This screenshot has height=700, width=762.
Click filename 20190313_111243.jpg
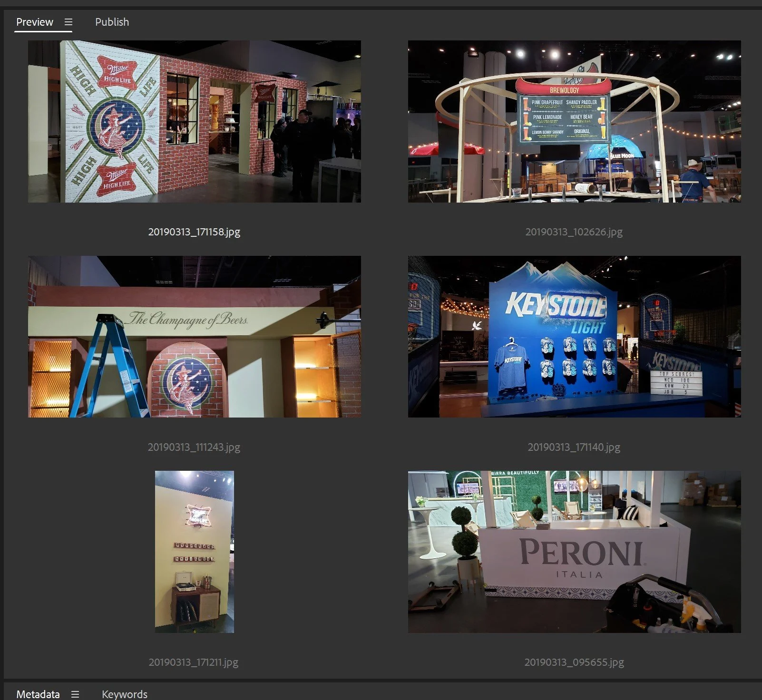point(194,447)
